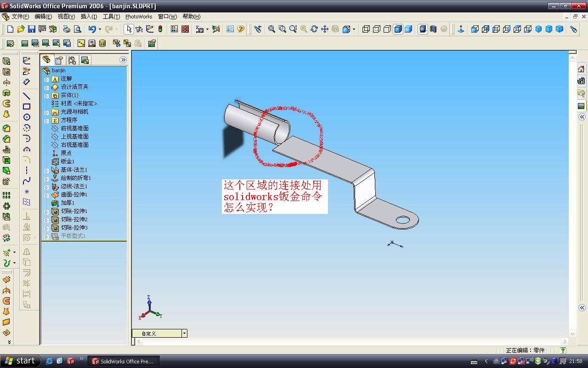
Task: Open Internet Explorer from quick launch
Action: 49,361
